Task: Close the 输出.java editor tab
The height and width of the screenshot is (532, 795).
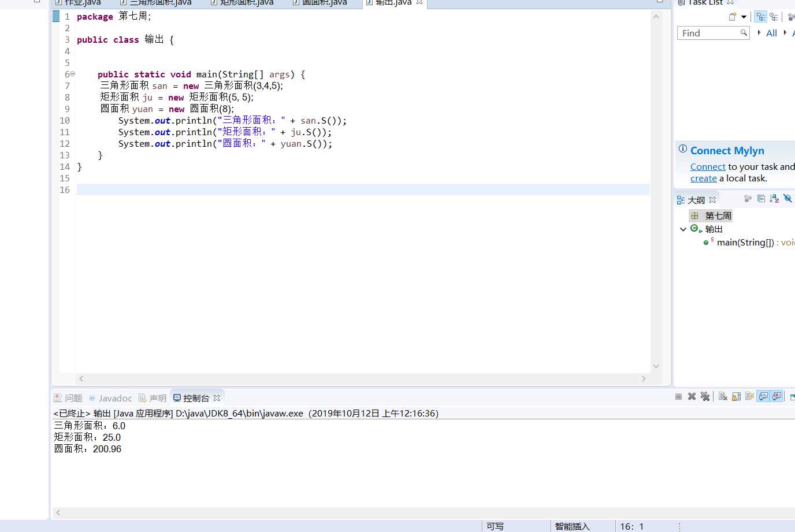Action: 419,2
